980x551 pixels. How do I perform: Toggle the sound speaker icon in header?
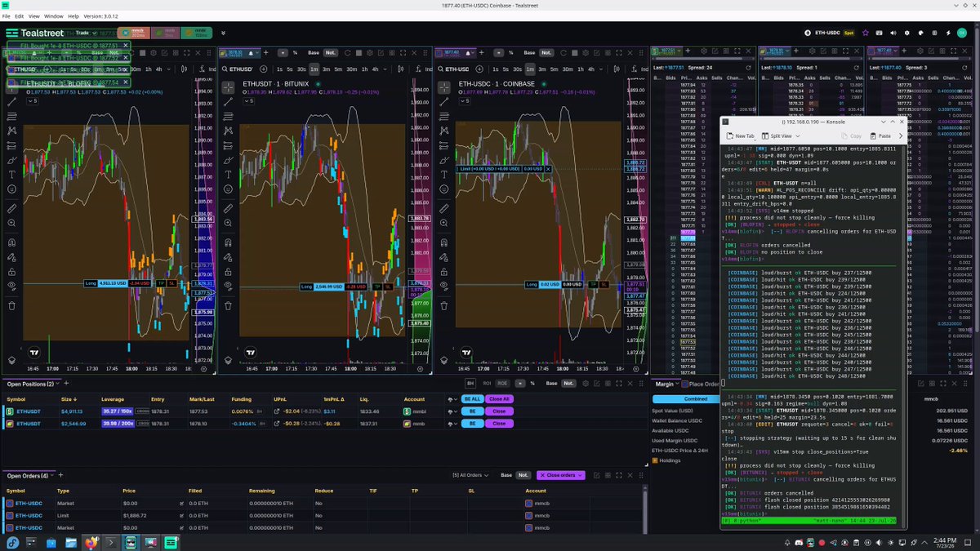(x=893, y=33)
